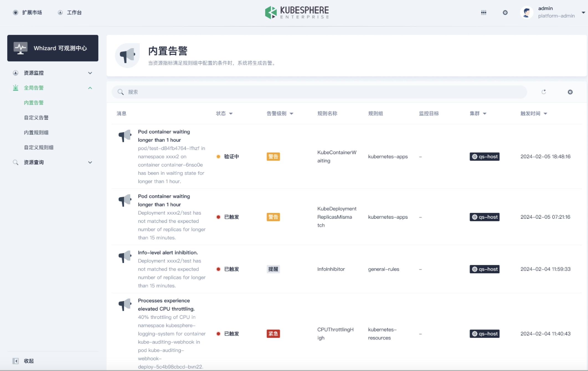588x371 pixels.
Task: Sort by 触发时间 column arrow
Action: 545,114
